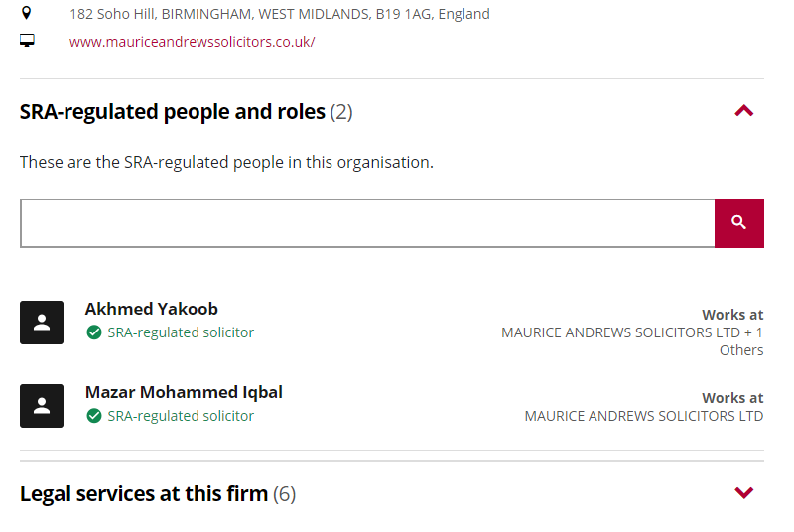Click 'SRA-regulated solicitor' label under Akhmed Yakoob
The width and height of the screenshot is (794, 532).
181,332
